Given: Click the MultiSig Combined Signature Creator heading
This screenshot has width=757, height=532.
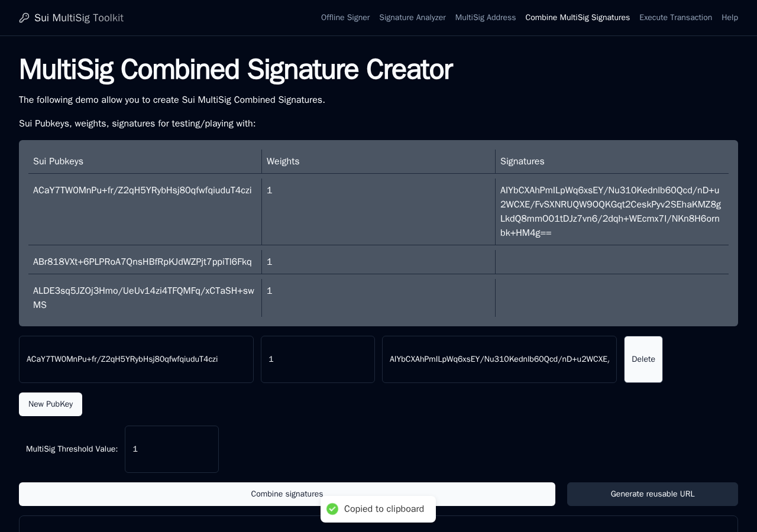Looking at the screenshot, I should pyautogui.click(x=235, y=69).
